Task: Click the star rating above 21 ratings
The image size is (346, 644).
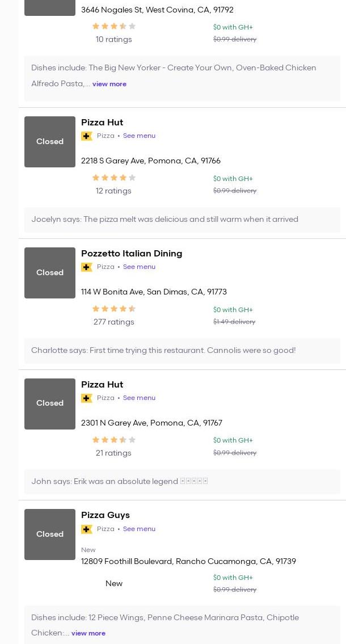Action: tap(113, 440)
